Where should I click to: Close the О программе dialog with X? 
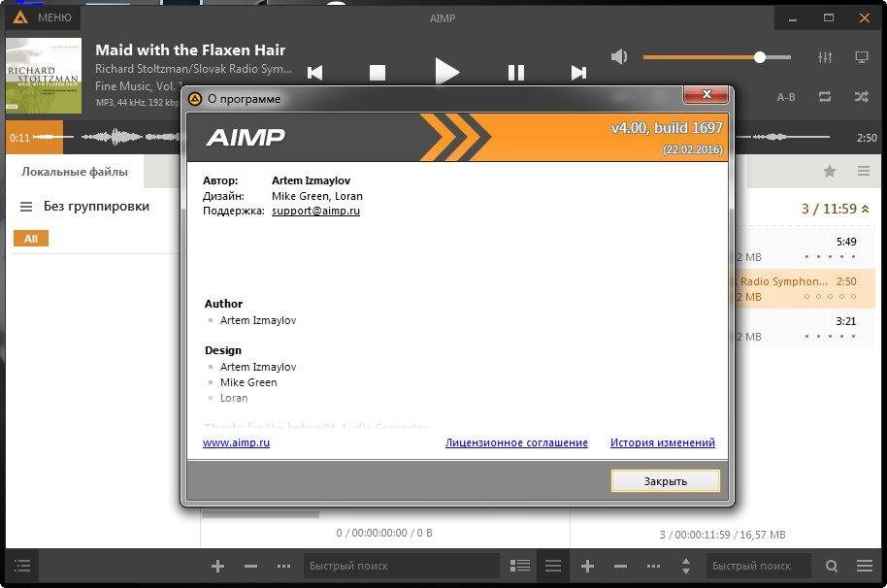point(706,94)
